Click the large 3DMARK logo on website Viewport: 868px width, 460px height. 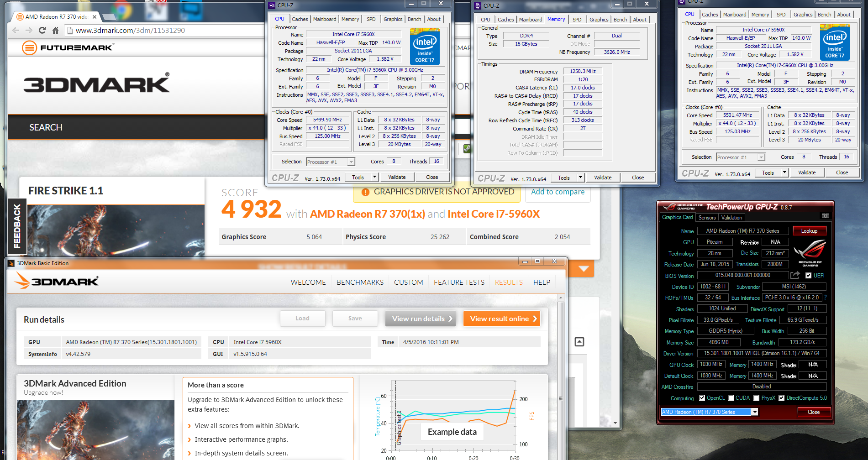(96, 84)
